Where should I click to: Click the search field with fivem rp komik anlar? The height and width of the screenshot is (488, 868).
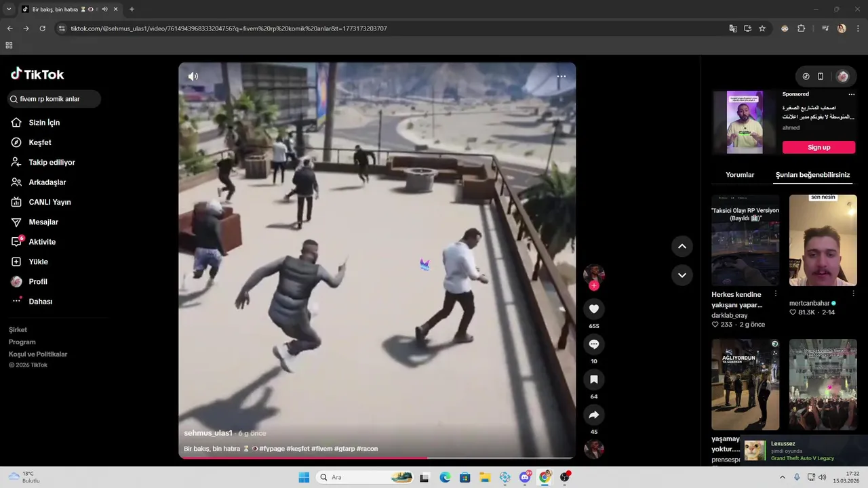(54, 99)
